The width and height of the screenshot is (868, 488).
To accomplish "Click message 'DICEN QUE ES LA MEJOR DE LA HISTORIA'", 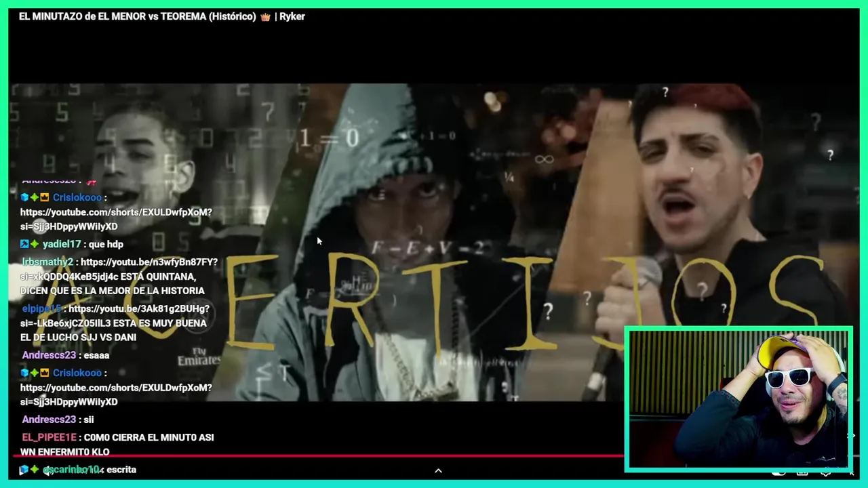I will [113, 291].
